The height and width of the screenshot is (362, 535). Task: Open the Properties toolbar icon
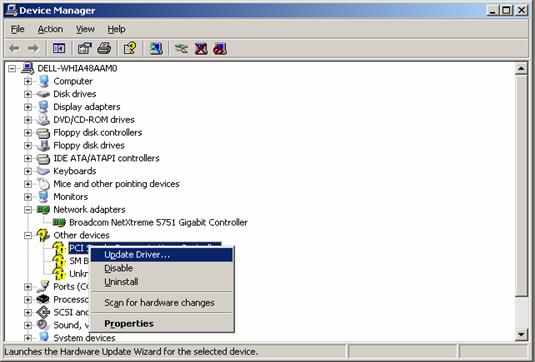pyautogui.click(x=85, y=48)
